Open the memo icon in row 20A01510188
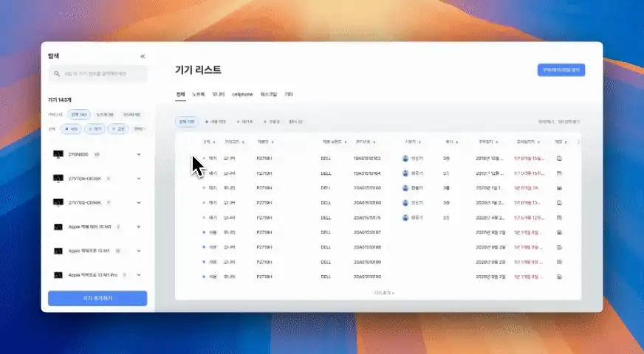This screenshot has width=644, height=354. coord(559,247)
